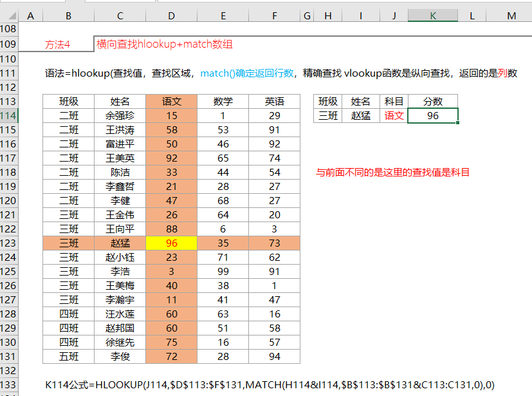Click 赵猛 in the lookup table
Image resolution: width=532 pixels, height=396 pixels.
point(361,116)
